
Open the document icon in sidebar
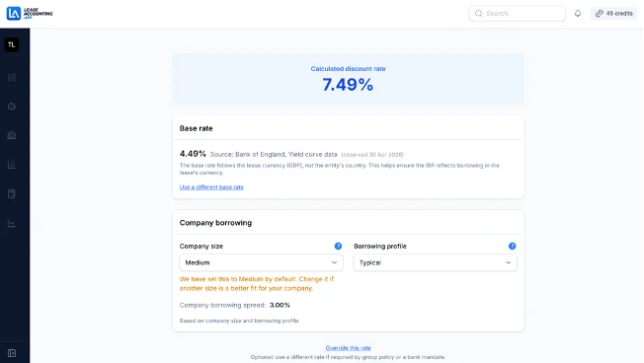pos(12,194)
